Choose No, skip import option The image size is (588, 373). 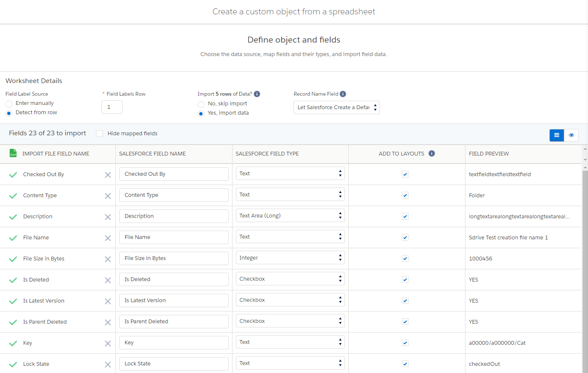click(x=201, y=104)
